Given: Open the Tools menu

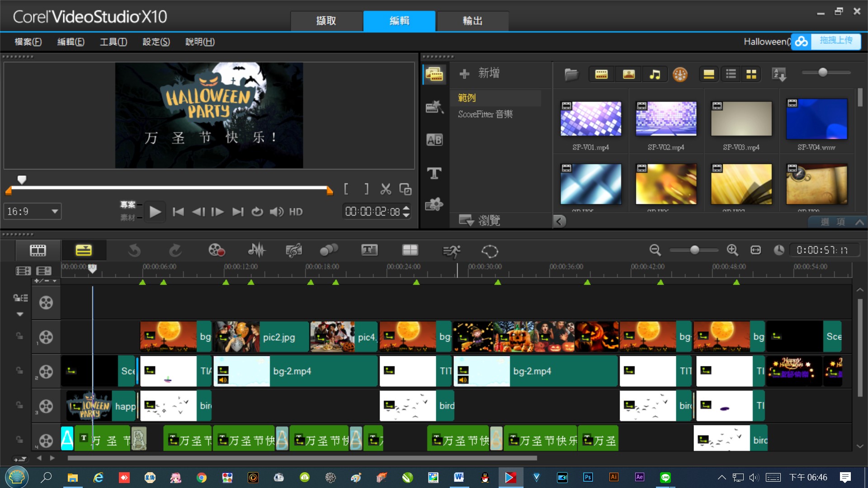Looking at the screenshot, I should 113,42.
